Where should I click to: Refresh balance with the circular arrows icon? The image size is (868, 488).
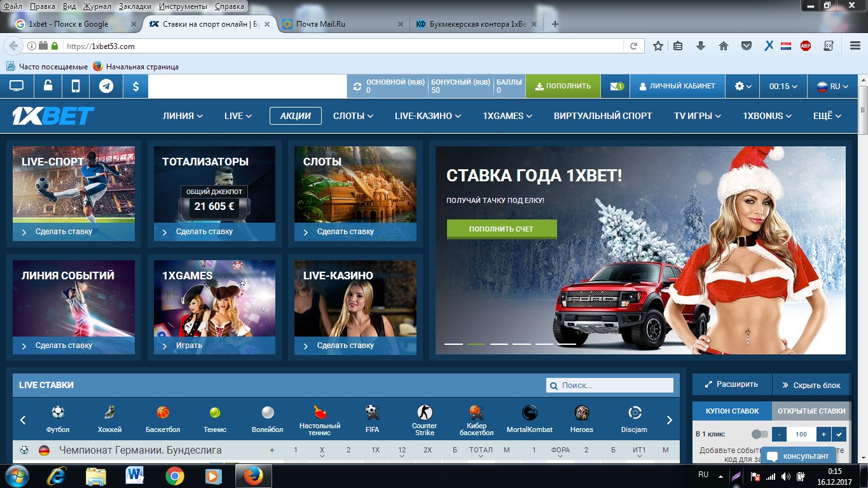pos(357,87)
